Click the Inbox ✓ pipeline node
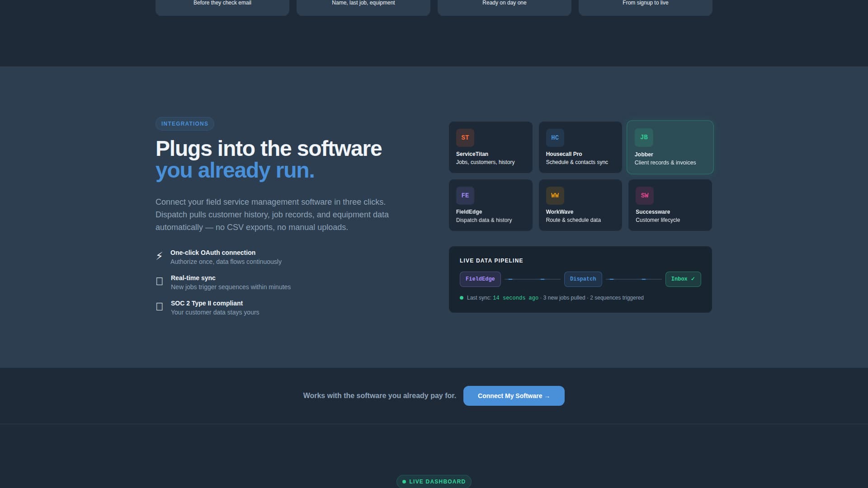868x488 pixels. 683,279
